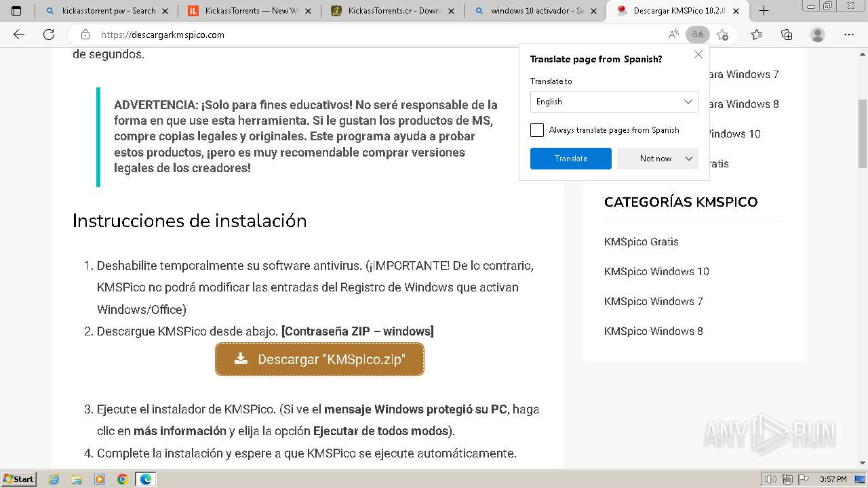View site information lock icon
Screen dimensions: 868x488
point(85,35)
